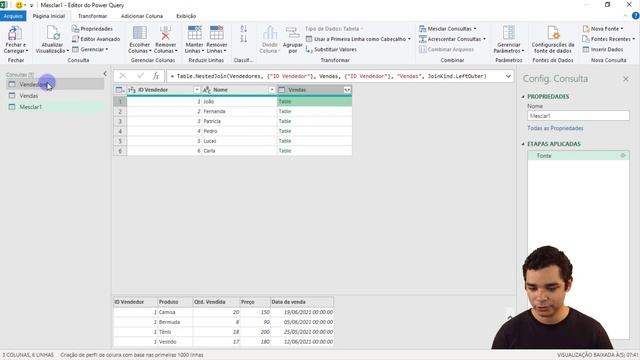Select the ID Vendedor column header

pos(160,90)
